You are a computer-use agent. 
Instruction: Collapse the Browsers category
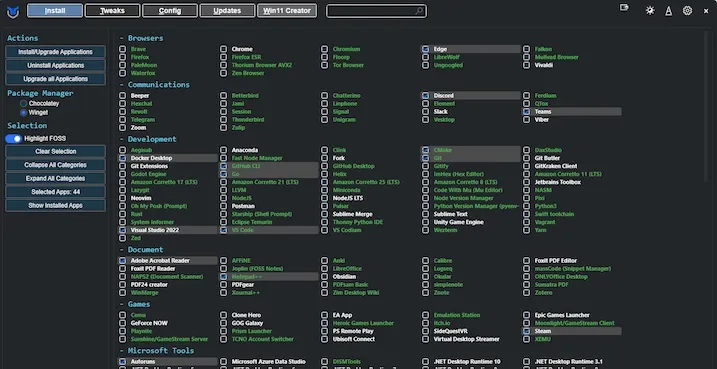tap(141, 38)
